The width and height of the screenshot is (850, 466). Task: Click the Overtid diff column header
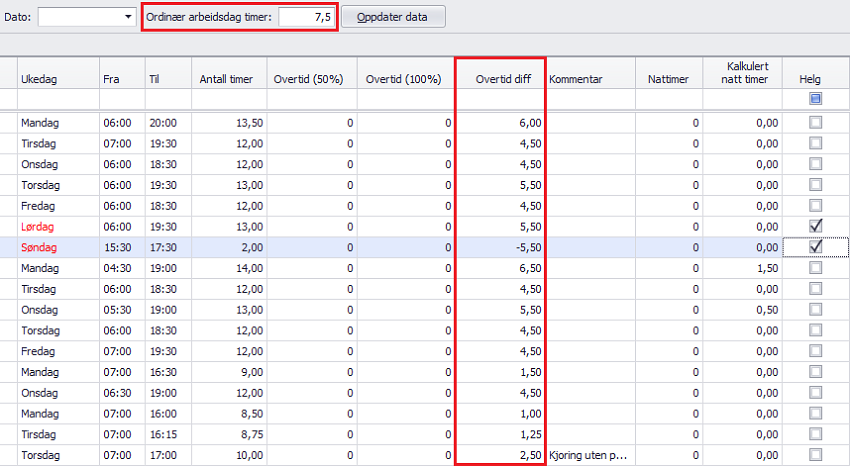click(x=500, y=79)
